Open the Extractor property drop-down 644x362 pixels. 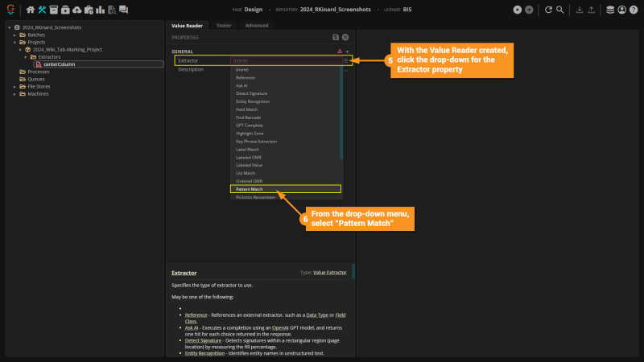(x=346, y=60)
